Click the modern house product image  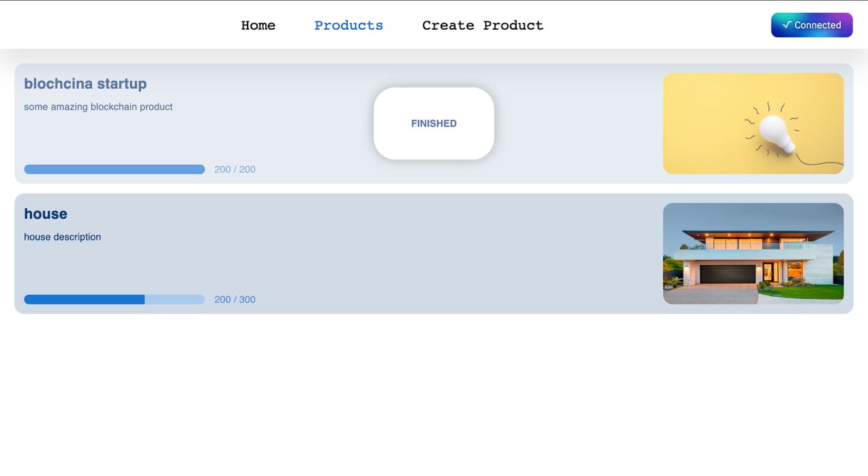click(753, 254)
